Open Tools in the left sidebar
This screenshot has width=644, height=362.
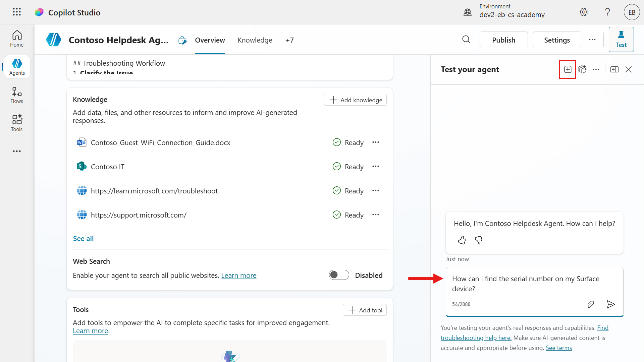17,123
